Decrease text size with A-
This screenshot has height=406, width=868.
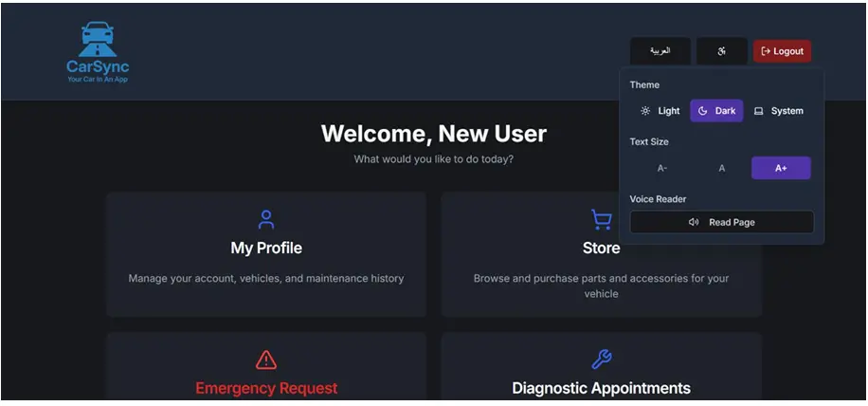[662, 169]
